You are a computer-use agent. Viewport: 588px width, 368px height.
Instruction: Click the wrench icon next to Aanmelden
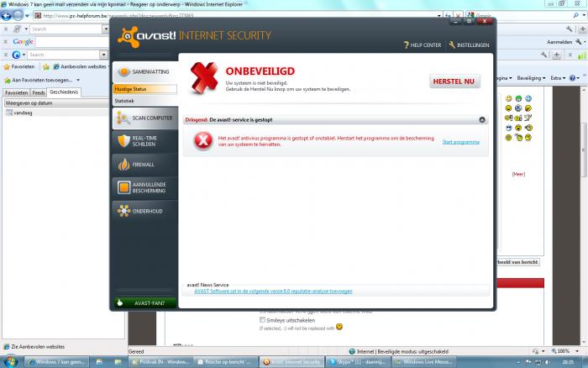coord(579,42)
